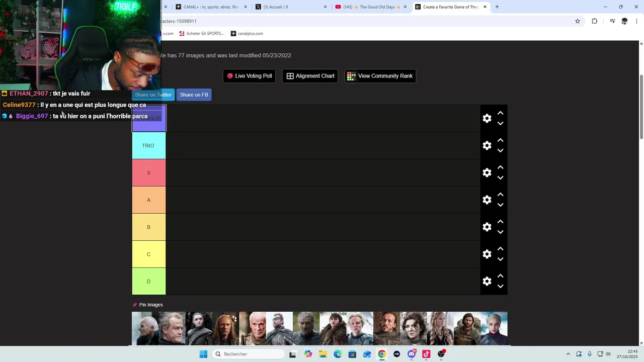
Task: Move the C tier row down
Action: [x=500, y=259]
